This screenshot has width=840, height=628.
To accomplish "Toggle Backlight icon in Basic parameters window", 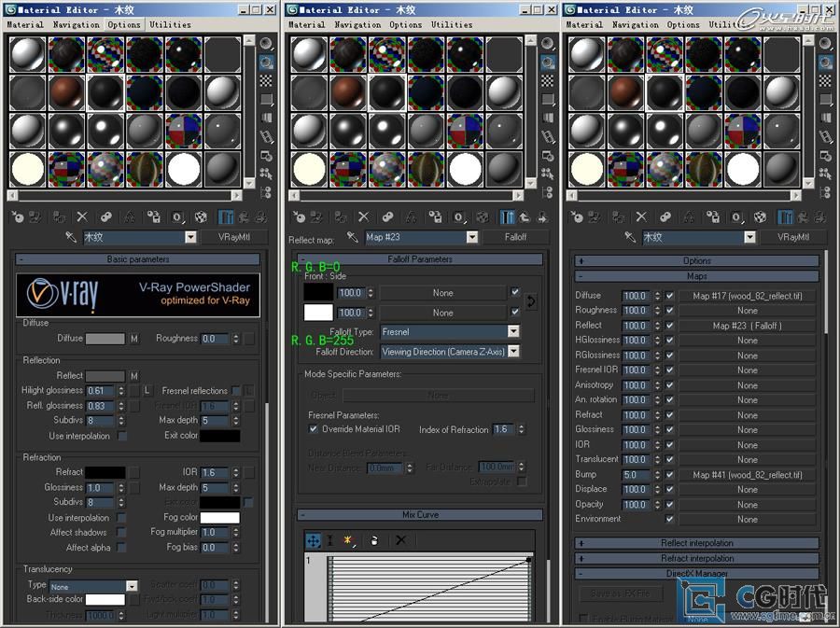I will 266,63.
